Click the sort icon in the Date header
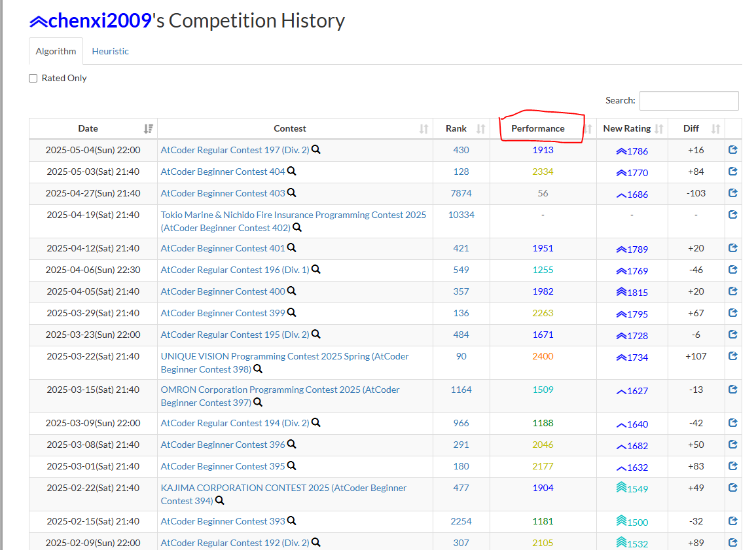 coord(148,129)
